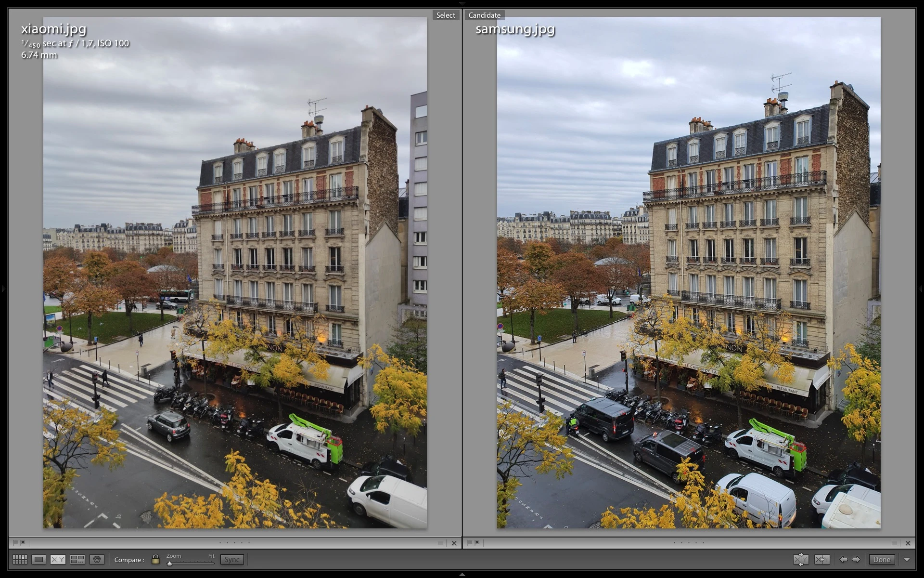Activate the X|Y Compare view icon
This screenshot has width=924, height=578.
point(58,559)
